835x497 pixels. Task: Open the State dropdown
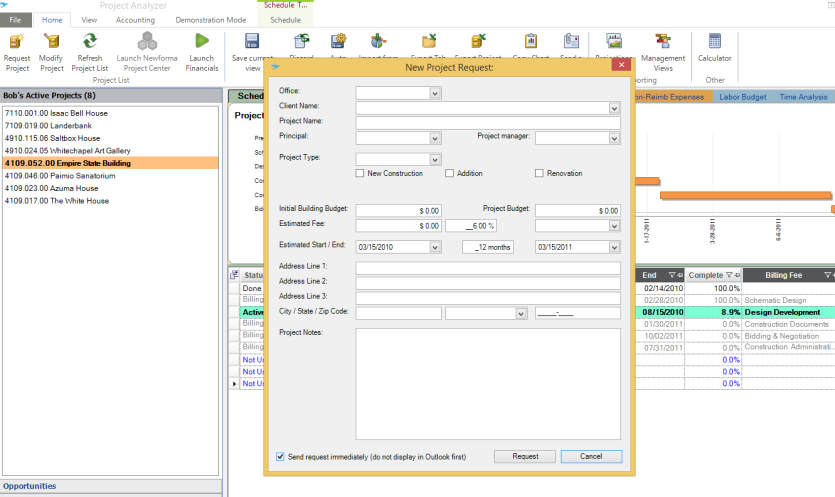tap(521, 314)
